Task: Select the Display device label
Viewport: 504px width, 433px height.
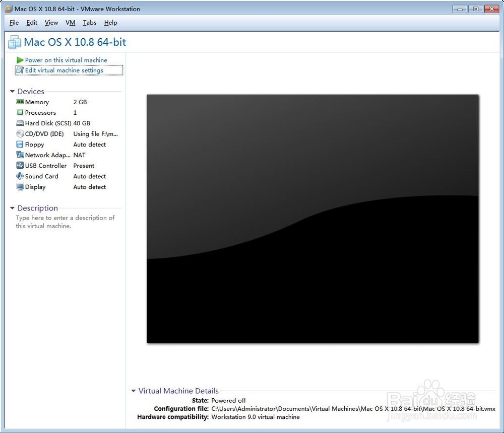Action: [35, 187]
